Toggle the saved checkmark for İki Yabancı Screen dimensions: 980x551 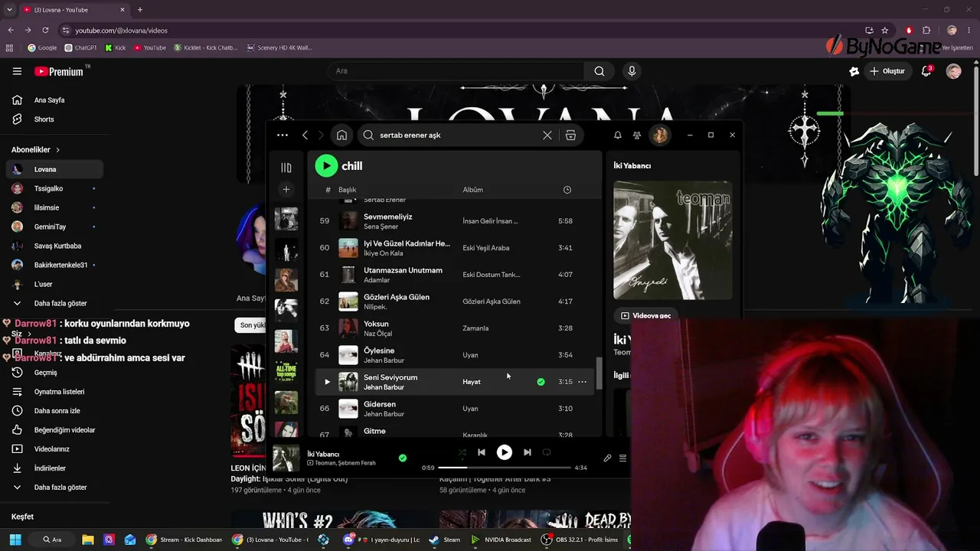[403, 458]
